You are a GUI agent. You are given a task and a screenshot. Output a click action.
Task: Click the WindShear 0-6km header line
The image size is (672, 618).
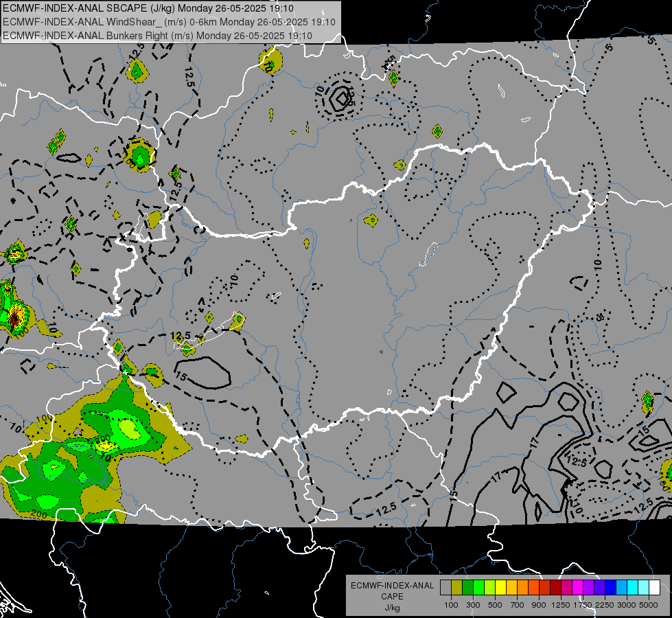pos(169,22)
